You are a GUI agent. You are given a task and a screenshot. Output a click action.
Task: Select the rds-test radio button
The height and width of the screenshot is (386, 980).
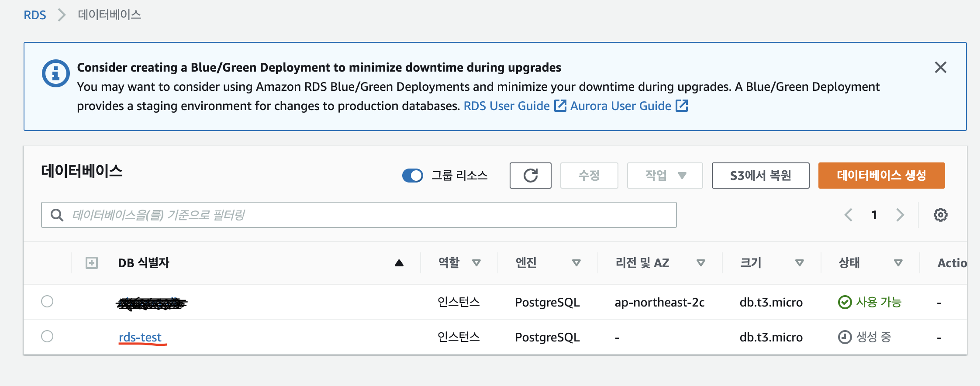(x=47, y=336)
